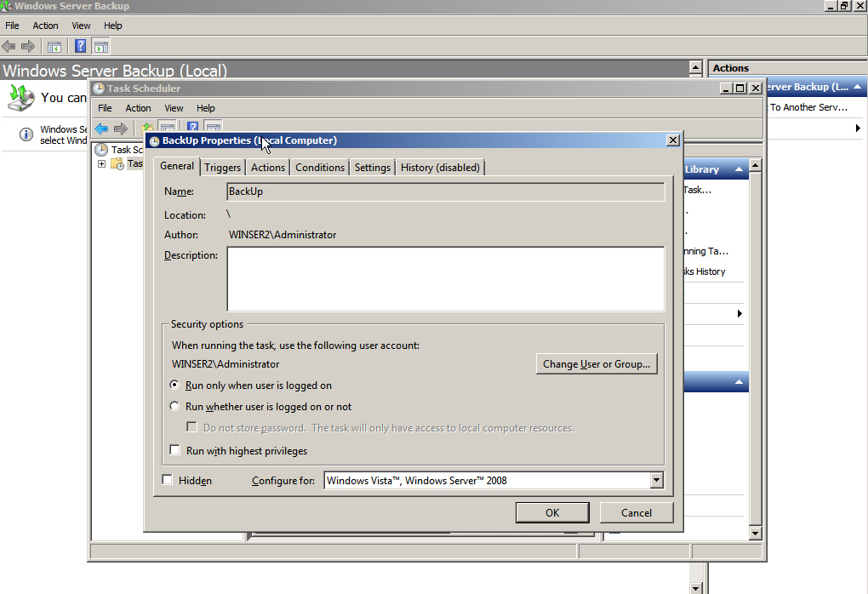Viewport: 868px width, 594px height.
Task: Click scroll down arrow in Task Scheduler actions pane
Action: tap(755, 534)
